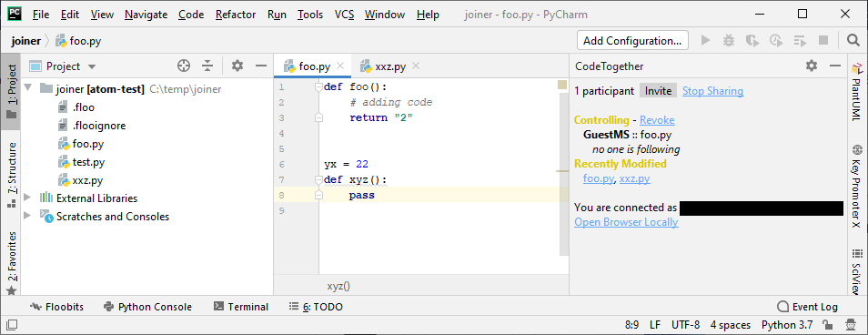
Task: Click the Concurrency diagram run icon
Action: click(x=800, y=40)
